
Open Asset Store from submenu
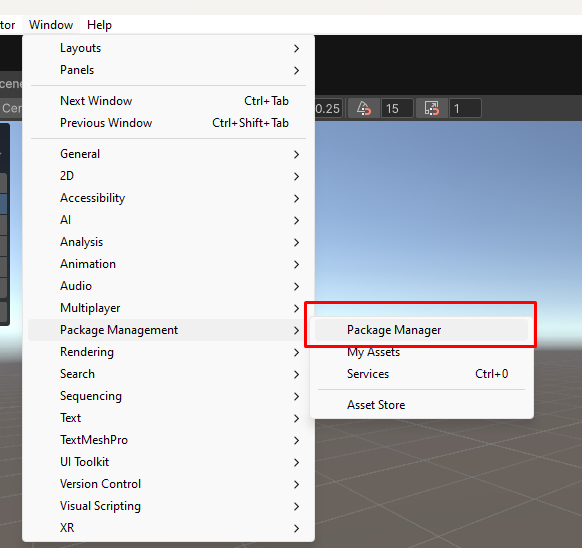[x=421, y=405]
